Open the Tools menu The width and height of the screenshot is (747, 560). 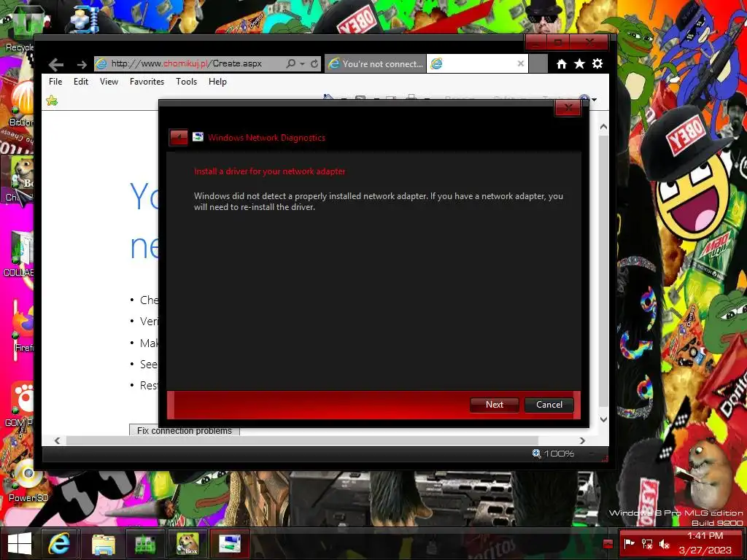click(186, 82)
